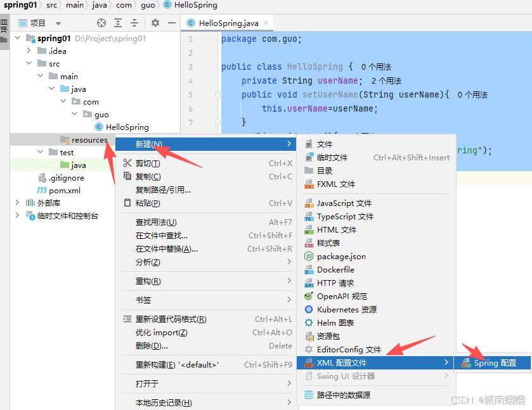532x410 pixels.
Task: Select HelloSpring class in project tree
Action: 127,127
